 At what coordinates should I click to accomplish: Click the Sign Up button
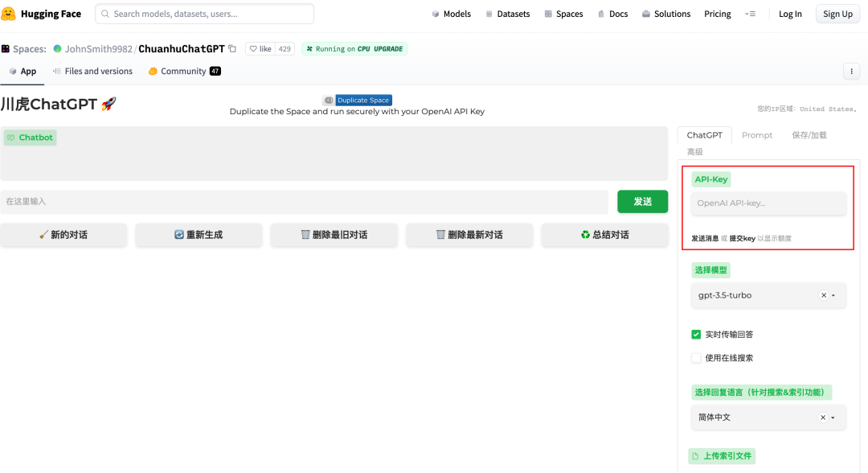tap(837, 14)
